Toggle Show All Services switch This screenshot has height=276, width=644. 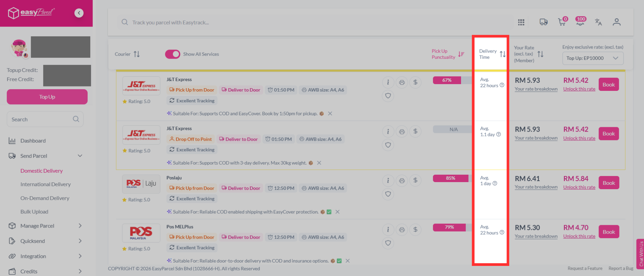click(x=173, y=54)
